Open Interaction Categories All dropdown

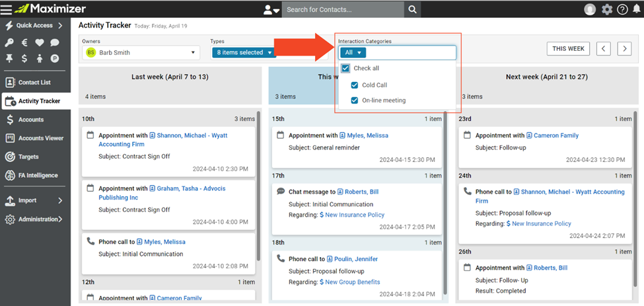point(353,53)
